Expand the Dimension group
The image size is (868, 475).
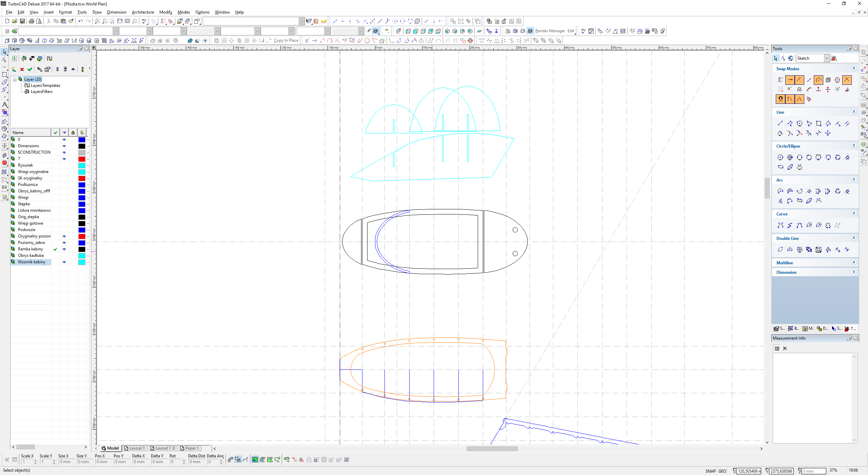click(854, 272)
